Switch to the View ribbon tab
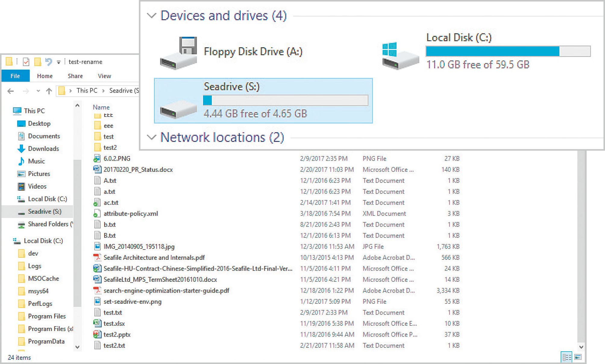Image resolution: width=605 pixels, height=364 pixels. click(104, 76)
